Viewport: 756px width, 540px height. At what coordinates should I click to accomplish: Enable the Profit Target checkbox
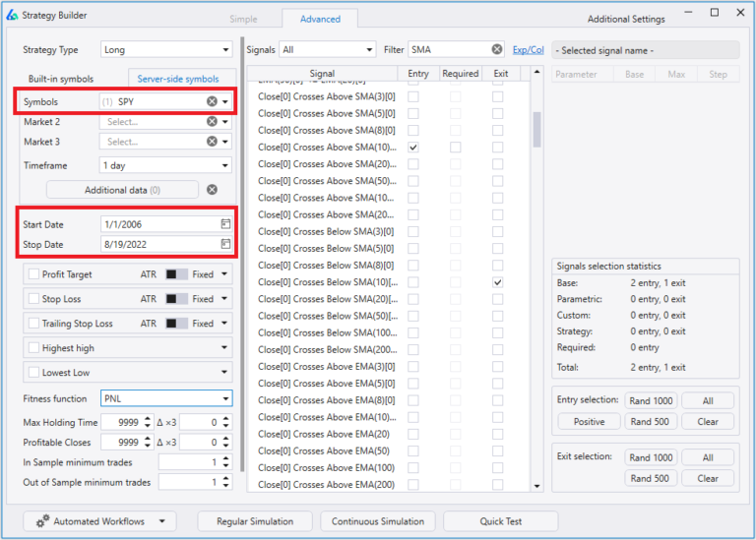(34, 274)
